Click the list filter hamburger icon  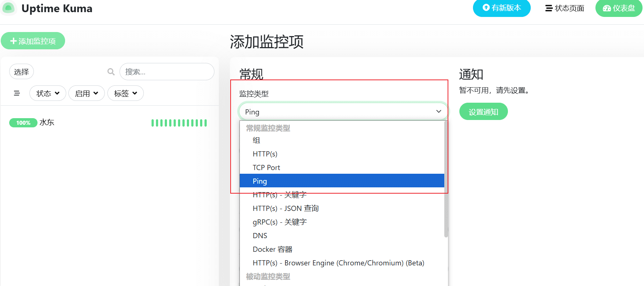point(17,93)
